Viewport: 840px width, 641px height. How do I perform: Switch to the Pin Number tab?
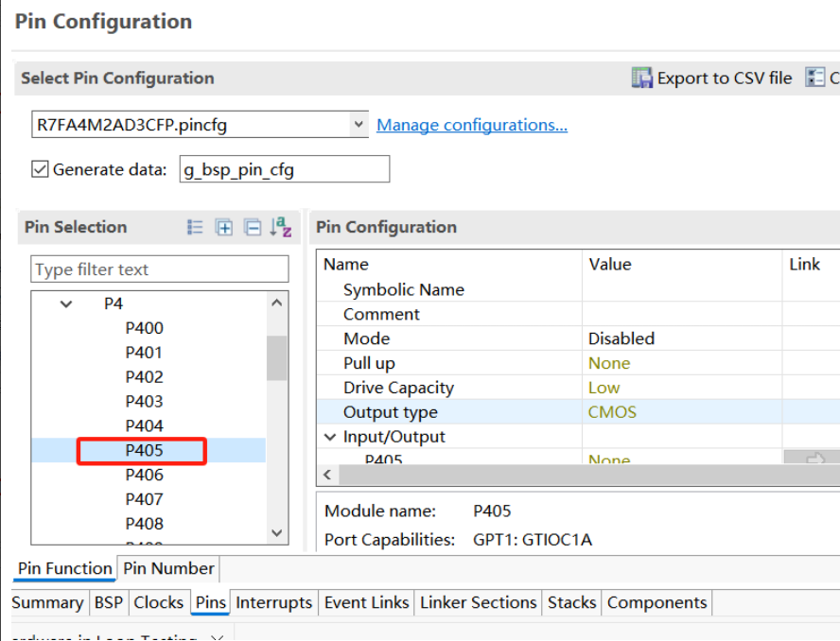(x=168, y=568)
